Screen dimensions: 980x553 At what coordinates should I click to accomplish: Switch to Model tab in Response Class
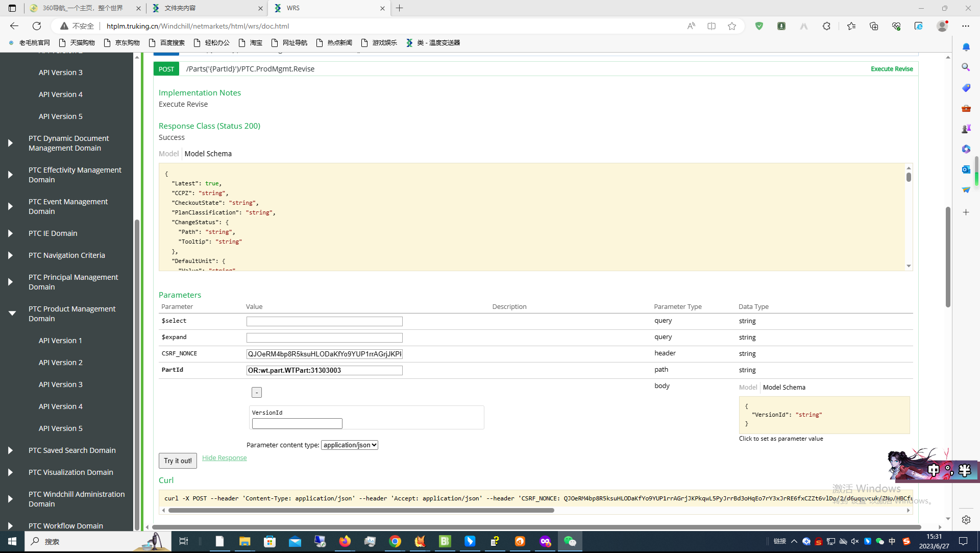click(168, 154)
